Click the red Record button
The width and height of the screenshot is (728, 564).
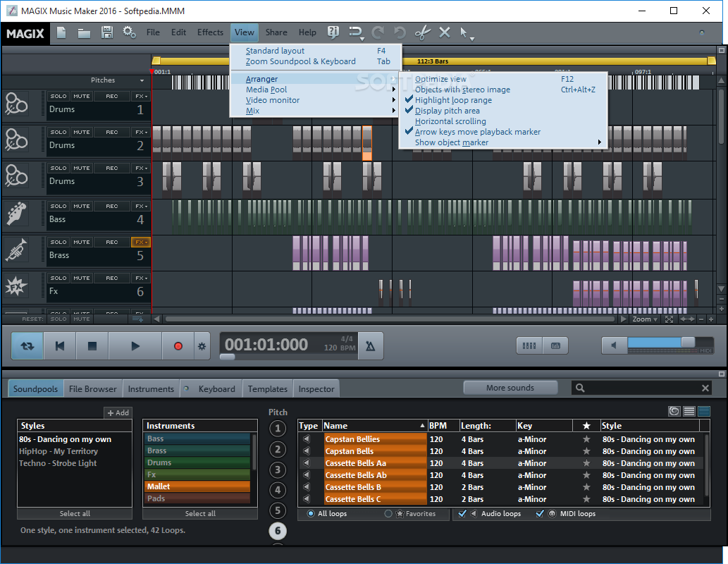pyautogui.click(x=178, y=346)
